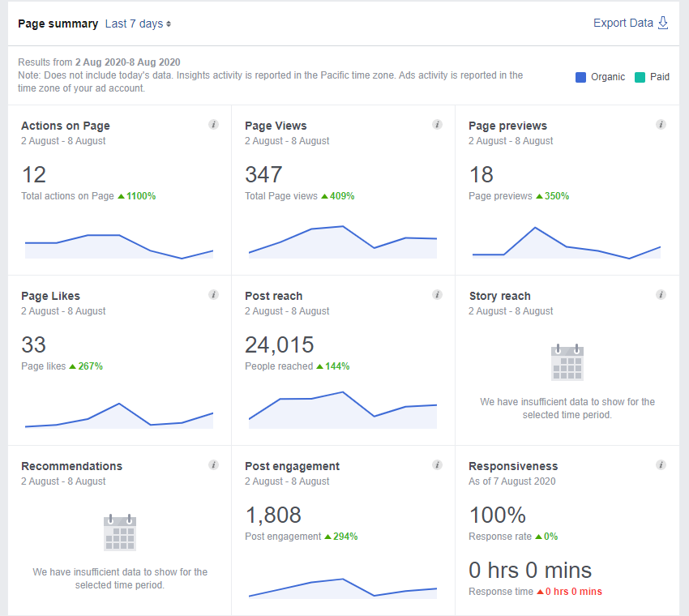This screenshot has height=616, width=689.
Task: Open the Page Views line chart
Action: point(343,242)
